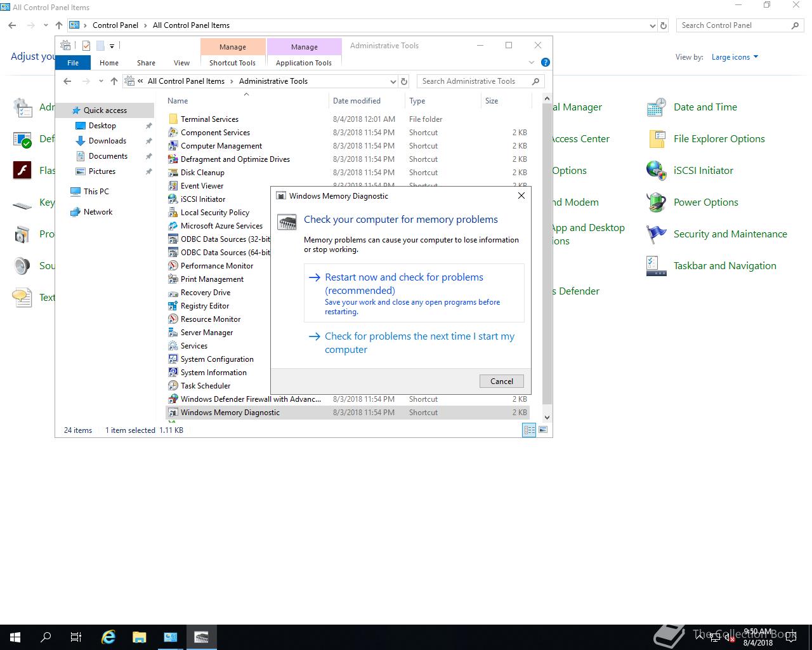Expand the Control Panel address bar dropdown

click(653, 25)
